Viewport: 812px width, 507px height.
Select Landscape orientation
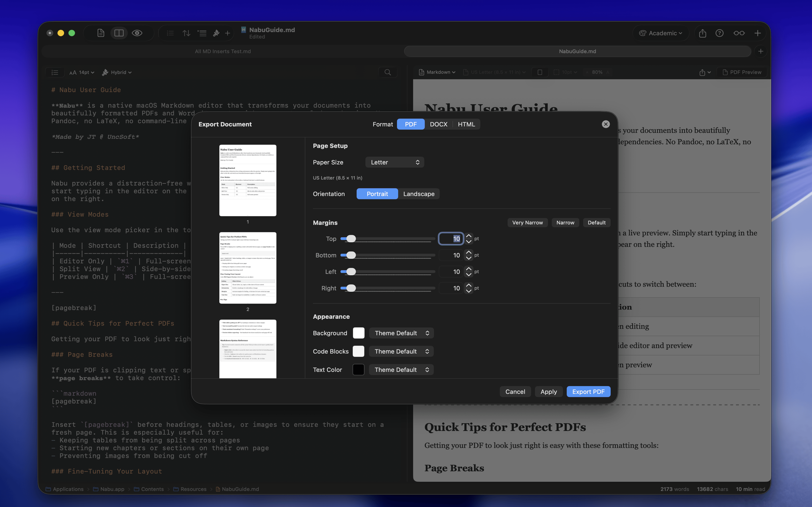(418, 194)
